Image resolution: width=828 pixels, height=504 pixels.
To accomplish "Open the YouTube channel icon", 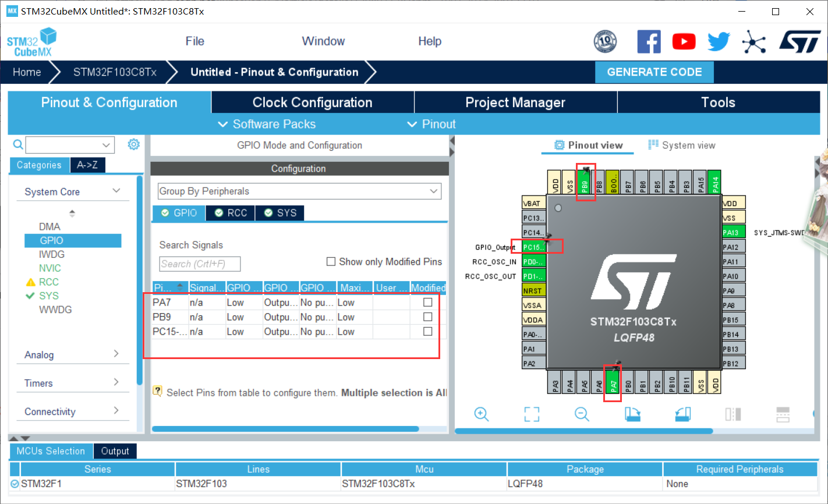I will [684, 41].
